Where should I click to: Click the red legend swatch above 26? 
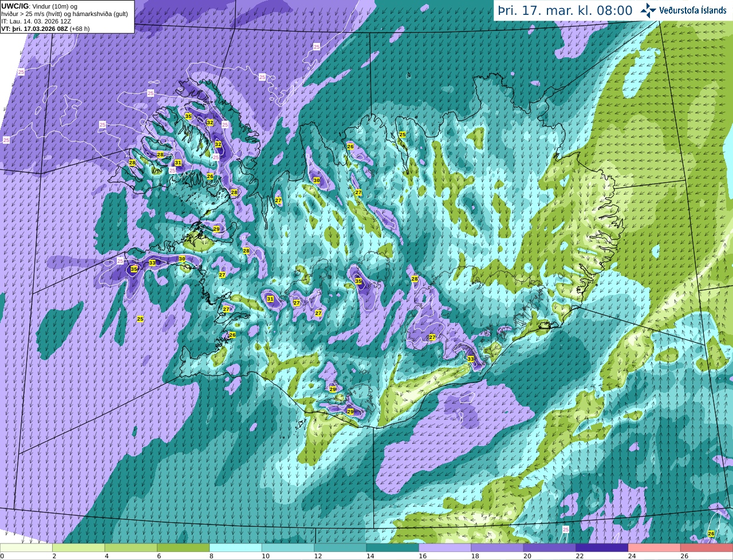(x=707, y=548)
